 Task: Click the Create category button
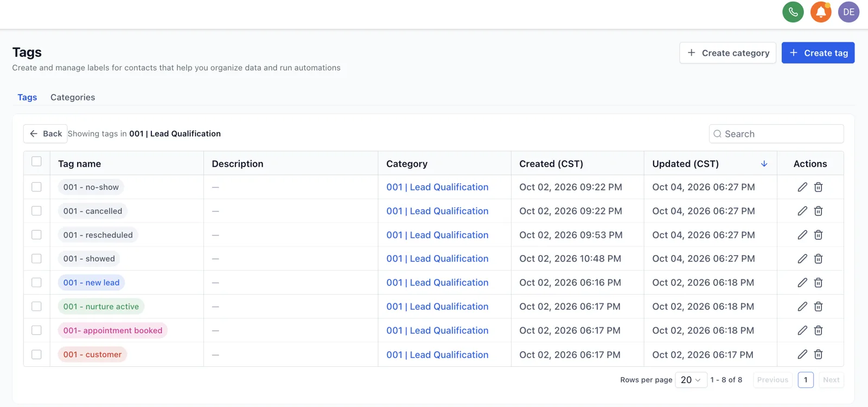tap(727, 53)
